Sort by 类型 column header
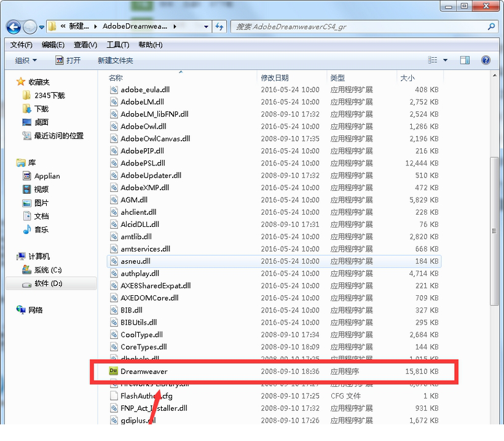This screenshot has width=504, height=441. tap(337, 78)
